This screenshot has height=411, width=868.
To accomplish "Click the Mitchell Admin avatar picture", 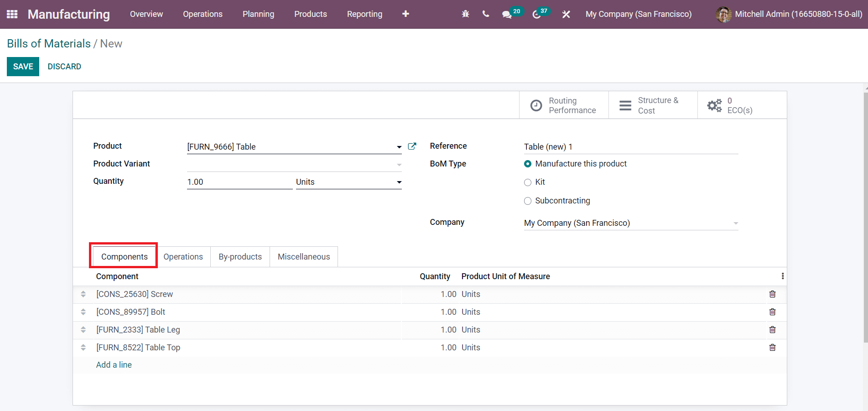I will [x=724, y=14].
